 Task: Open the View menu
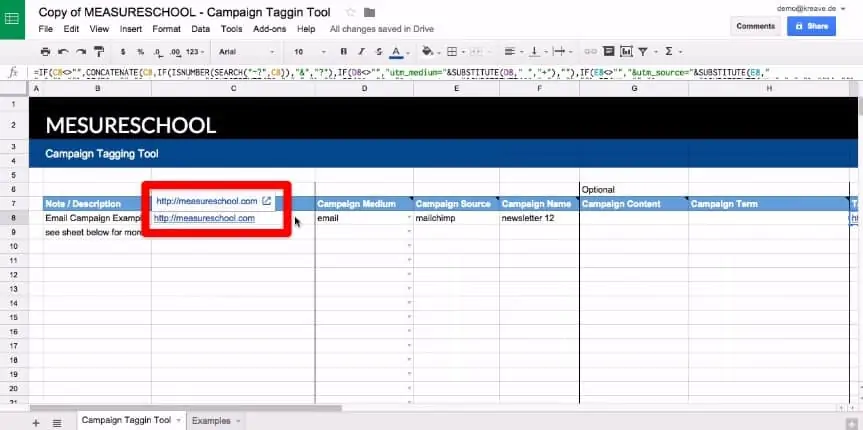[99, 29]
